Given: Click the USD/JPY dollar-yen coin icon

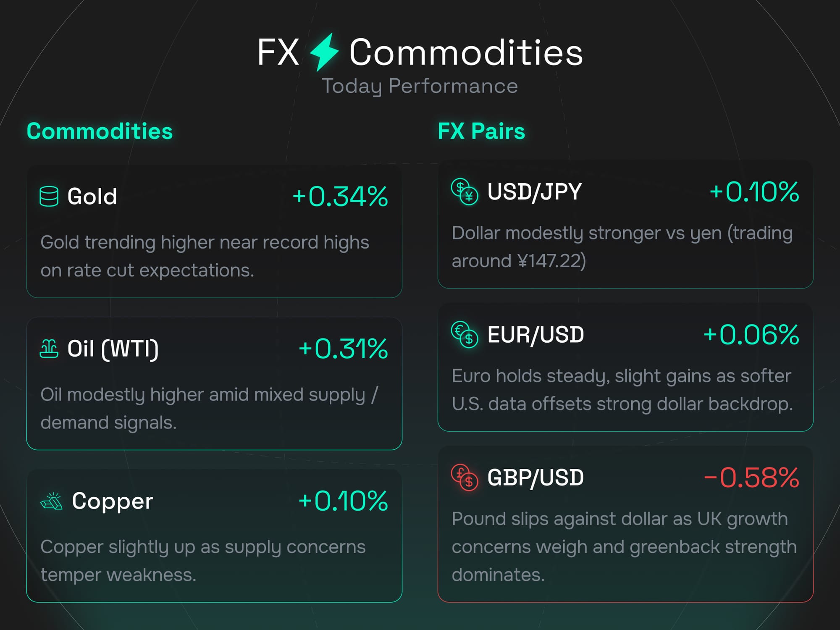Looking at the screenshot, I should (464, 192).
